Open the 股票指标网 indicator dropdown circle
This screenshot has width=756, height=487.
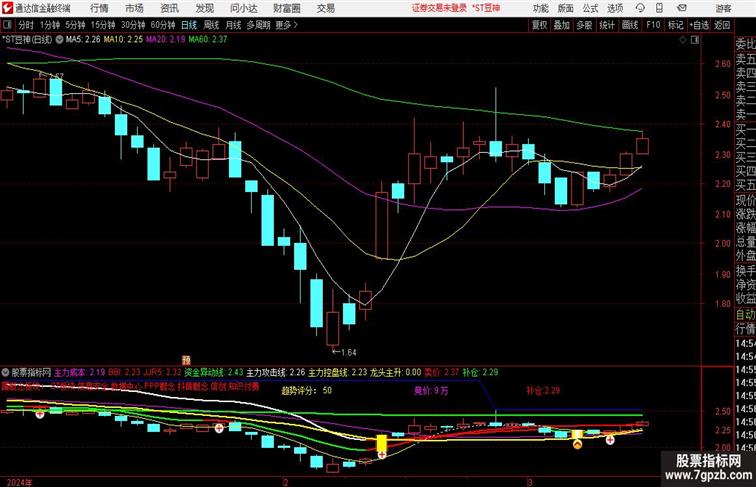(x=5, y=372)
